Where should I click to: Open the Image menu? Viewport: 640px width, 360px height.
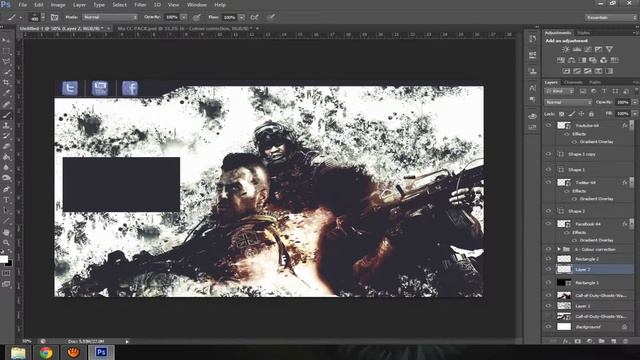[x=58, y=5]
